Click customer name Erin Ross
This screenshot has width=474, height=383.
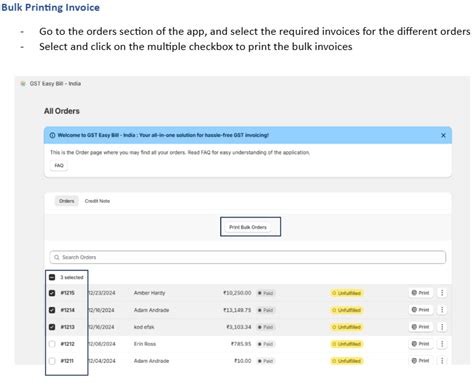pos(145,344)
